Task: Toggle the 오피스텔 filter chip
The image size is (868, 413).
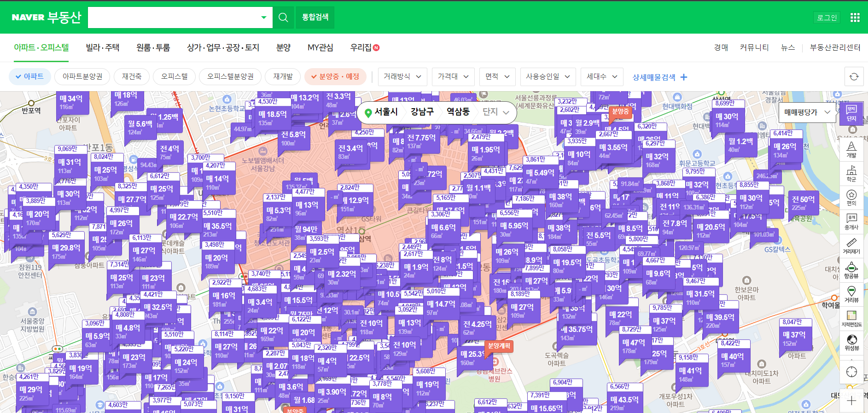Action: click(x=175, y=76)
